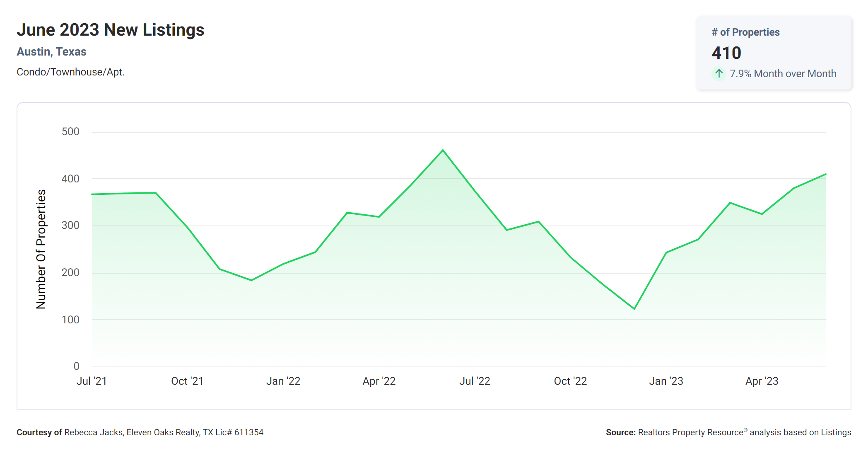Viewport: 868px width, 456px height.
Task: Click the '7.9% Month over Month' text
Action: click(783, 74)
